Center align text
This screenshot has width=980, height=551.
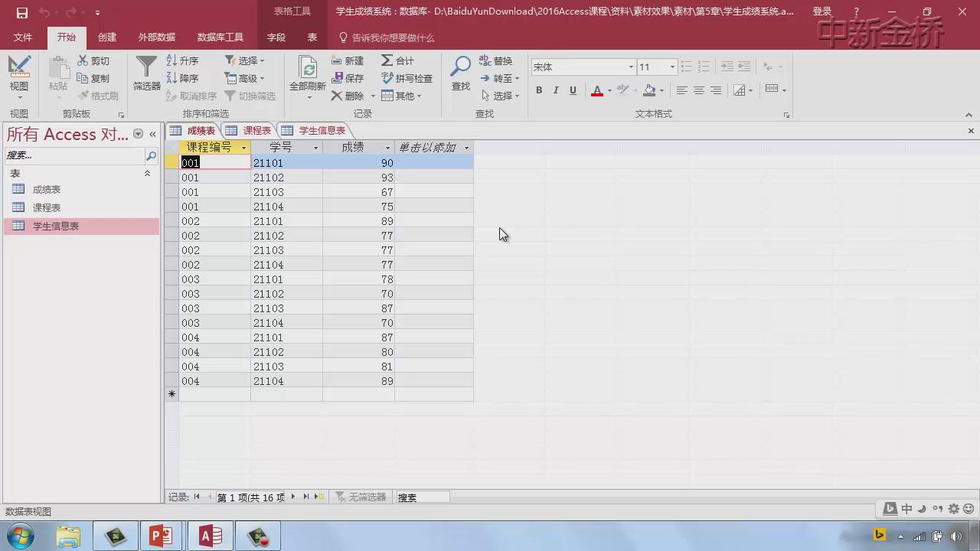[698, 90]
